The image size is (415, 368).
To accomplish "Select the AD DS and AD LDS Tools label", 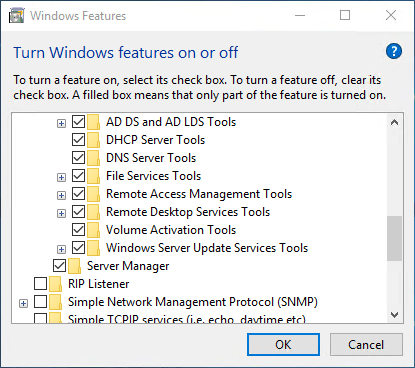I will (171, 122).
